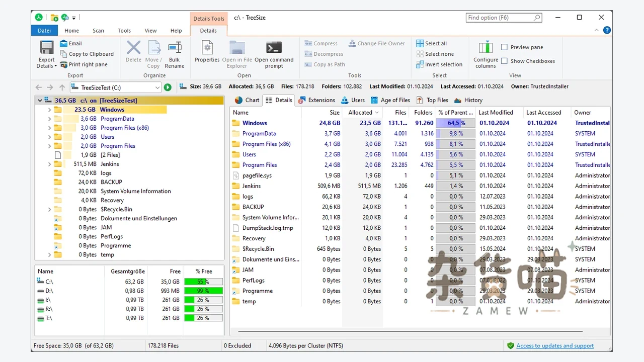Open the Top Files tab
Image resolution: width=644 pixels, height=362 pixels.
point(432,100)
